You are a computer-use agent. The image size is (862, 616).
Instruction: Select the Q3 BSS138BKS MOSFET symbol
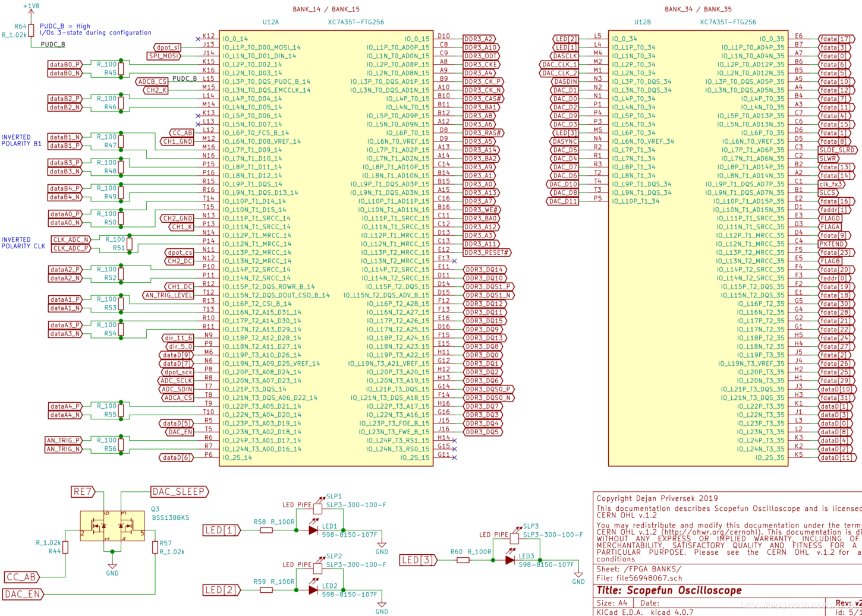(x=112, y=526)
